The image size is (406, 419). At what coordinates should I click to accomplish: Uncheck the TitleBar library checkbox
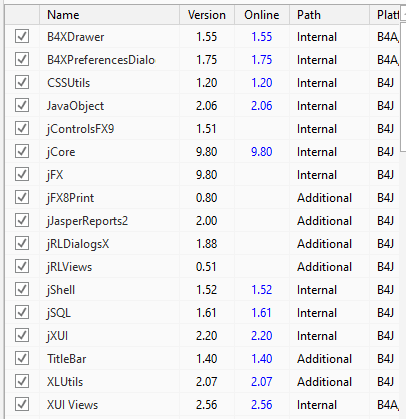(x=22, y=358)
